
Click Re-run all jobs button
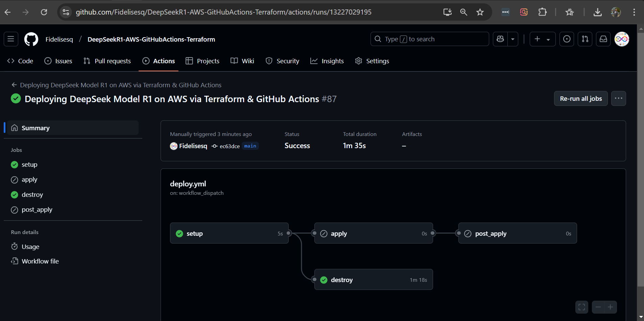(581, 98)
